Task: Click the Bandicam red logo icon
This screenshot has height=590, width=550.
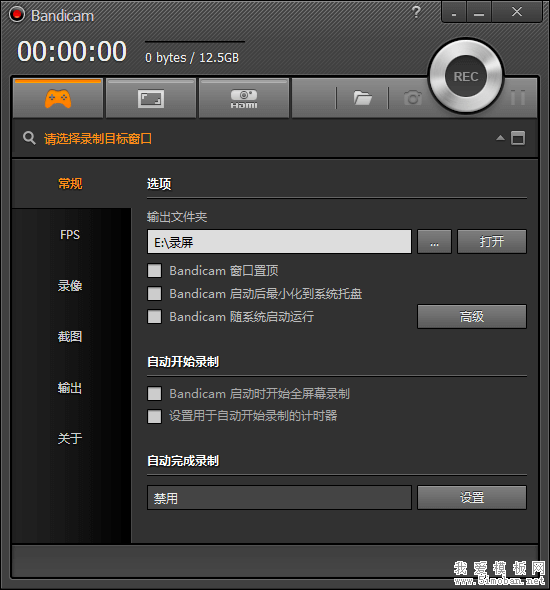Action: pos(17,15)
